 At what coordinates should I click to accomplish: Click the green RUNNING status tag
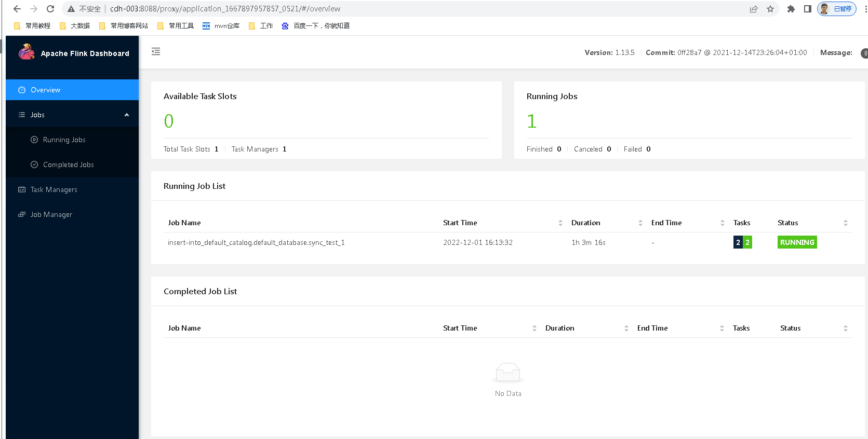tap(797, 242)
